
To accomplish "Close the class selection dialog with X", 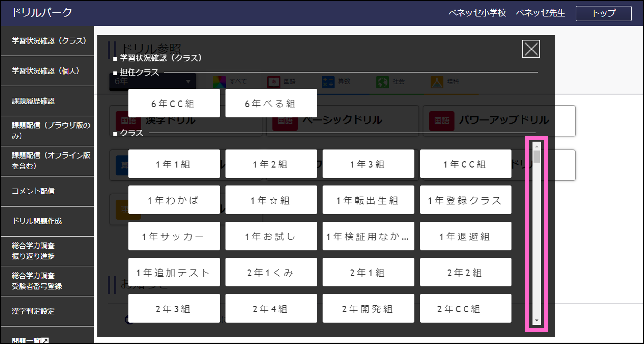I will [x=531, y=49].
